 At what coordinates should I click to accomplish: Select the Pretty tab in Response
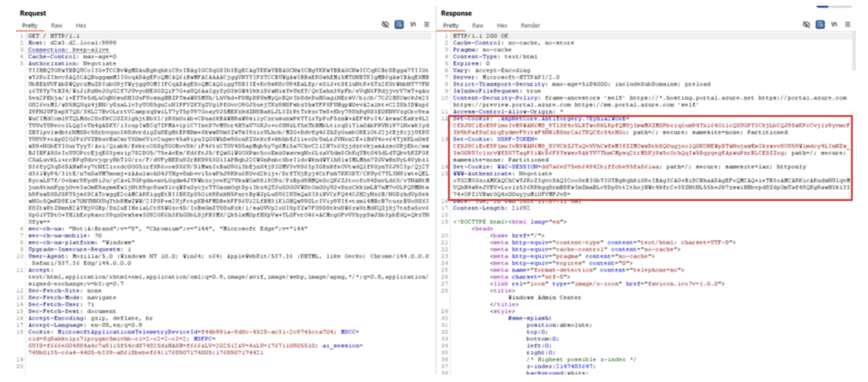click(451, 26)
